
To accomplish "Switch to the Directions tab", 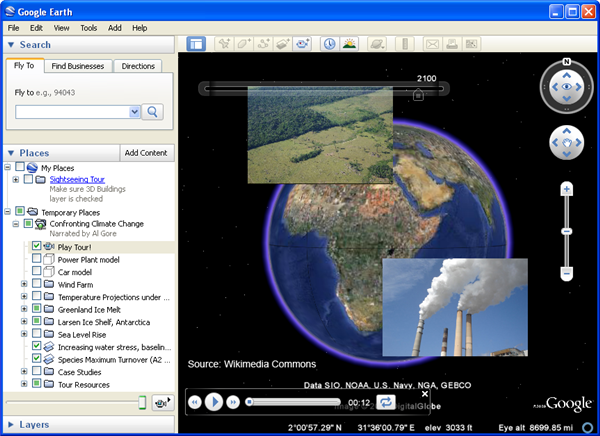I will 137,66.
